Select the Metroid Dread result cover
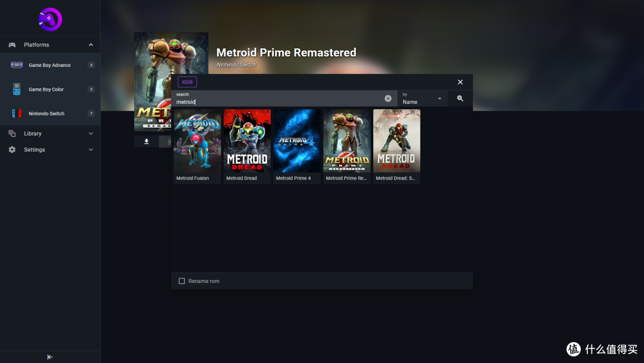The width and height of the screenshot is (644, 363). tap(247, 141)
